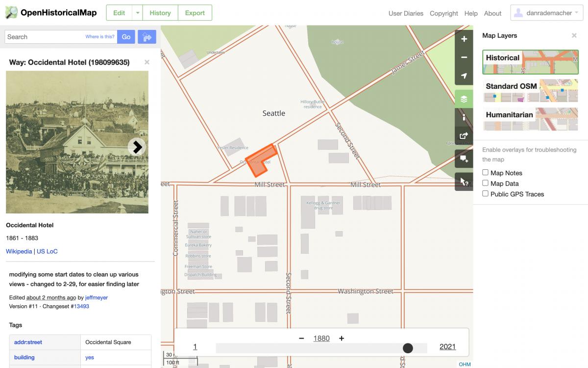Screen dimensions: 588x368
Task: Click the 'Eureka Bakery' map label
Action: tap(198, 245)
